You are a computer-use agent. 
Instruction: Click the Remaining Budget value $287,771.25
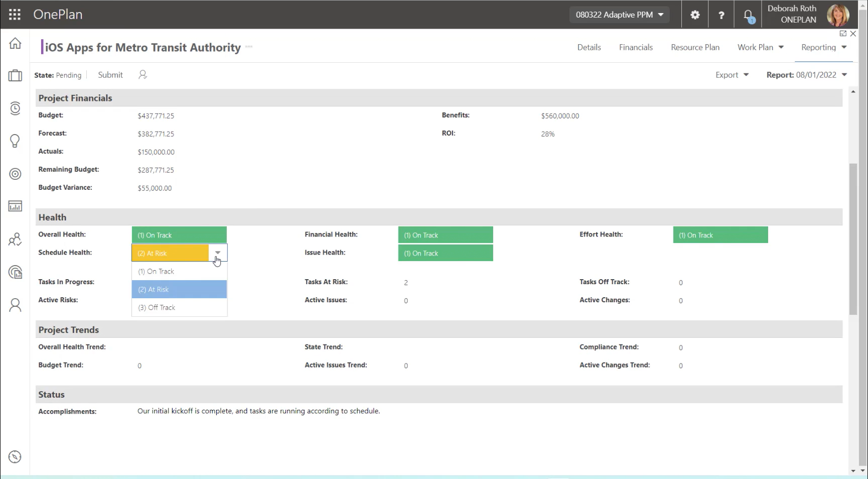coord(156,170)
